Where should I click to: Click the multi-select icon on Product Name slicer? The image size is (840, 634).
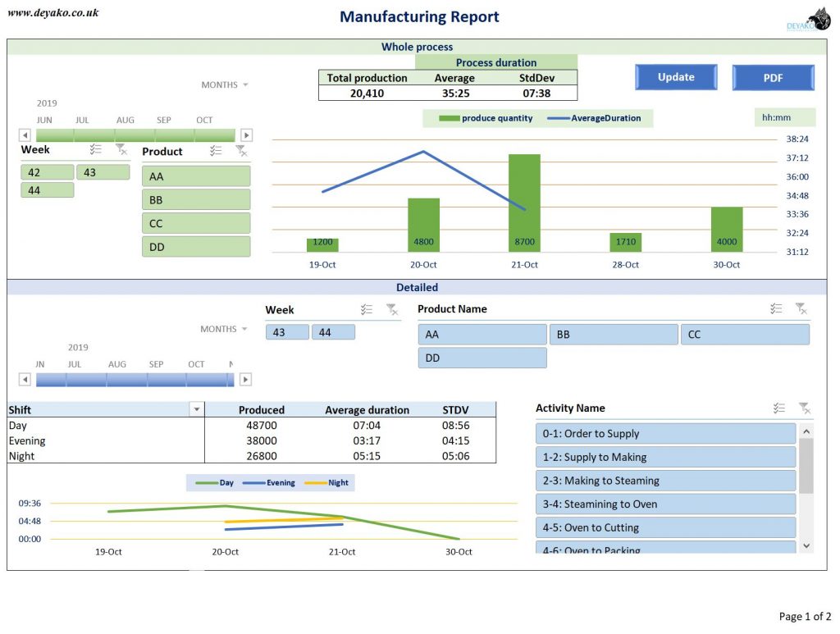pos(776,308)
